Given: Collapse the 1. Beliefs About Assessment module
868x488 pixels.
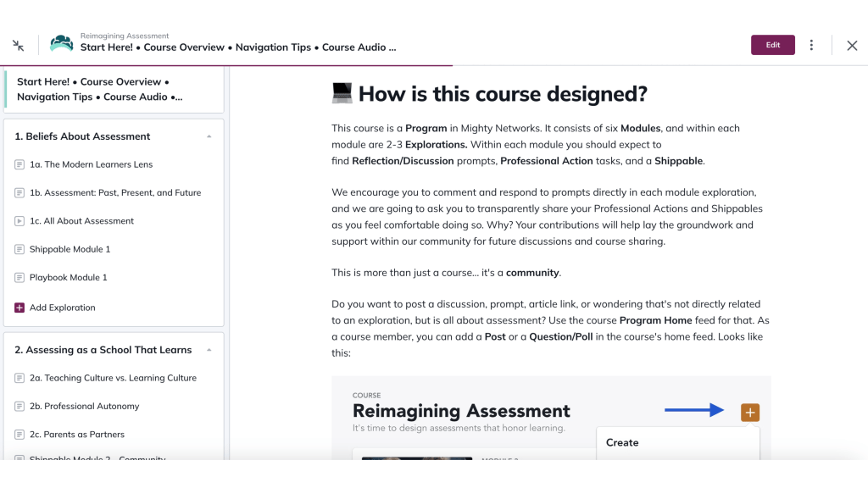Looking at the screenshot, I should [x=211, y=136].
